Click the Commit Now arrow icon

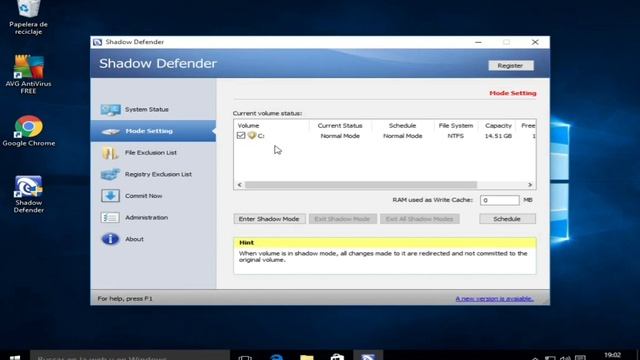(x=110, y=196)
